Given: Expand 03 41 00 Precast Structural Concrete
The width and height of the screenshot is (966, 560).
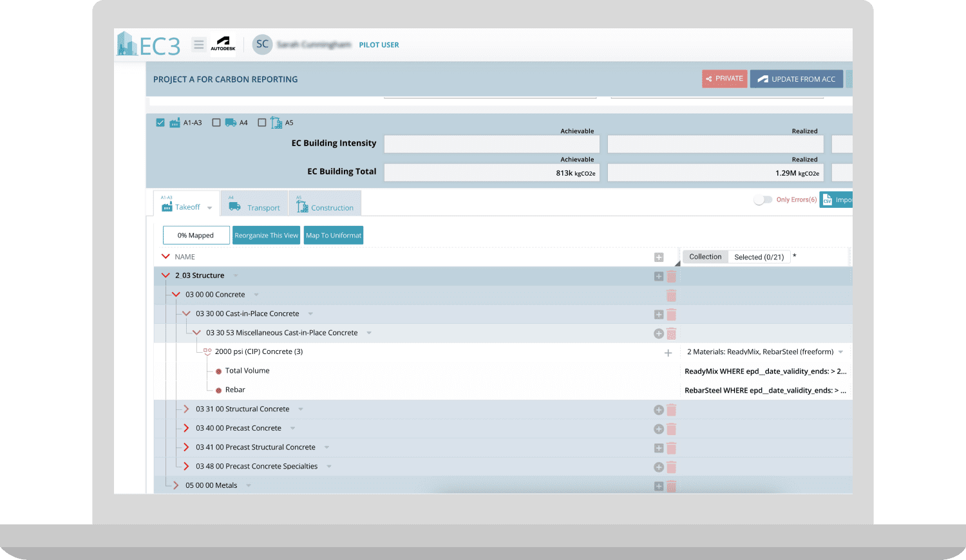Looking at the screenshot, I should pyautogui.click(x=186, y=447).
